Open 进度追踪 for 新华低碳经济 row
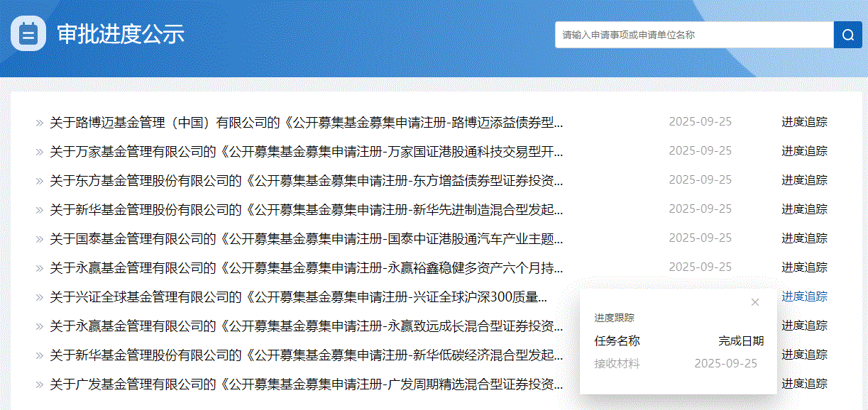Screen dimensions: 868x410 click(804, 355)
